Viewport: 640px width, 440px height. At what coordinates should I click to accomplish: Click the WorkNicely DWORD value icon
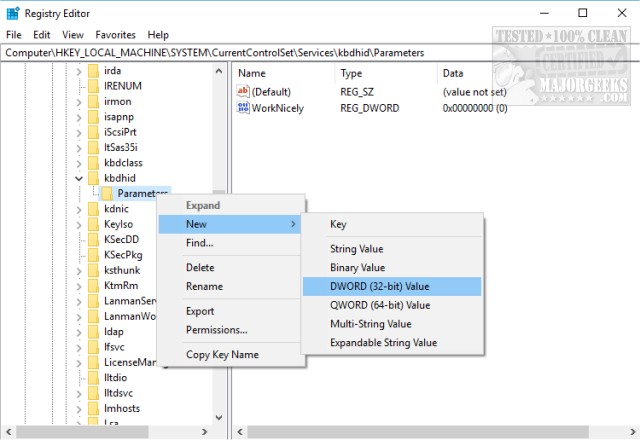click(243, 108)
